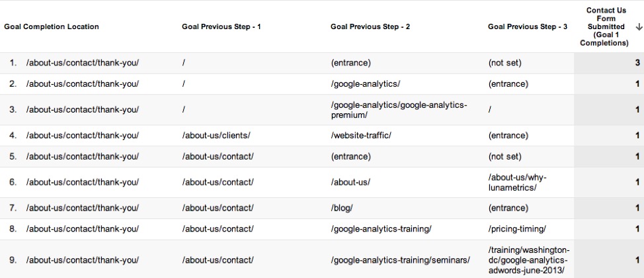Click /google-analytics/ in row 2
The width and height of the screenshot is (644, 278).
pyautogui.click(x=366, y=84)
